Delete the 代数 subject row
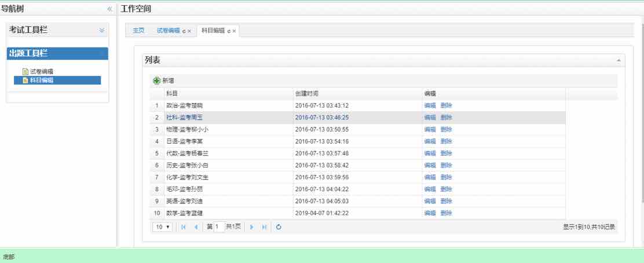The image size is (644, 263). 446,154
